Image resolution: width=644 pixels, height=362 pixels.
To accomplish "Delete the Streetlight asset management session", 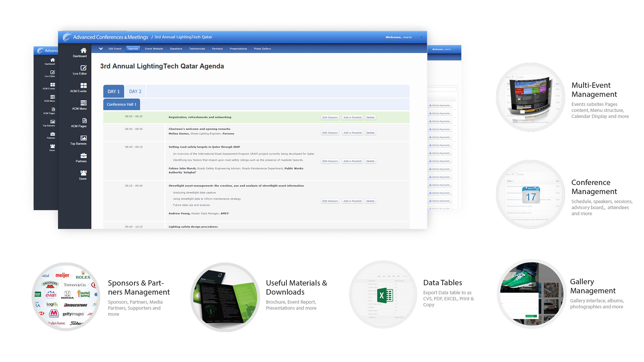I will pyautogui.click(x=370, y=201).
